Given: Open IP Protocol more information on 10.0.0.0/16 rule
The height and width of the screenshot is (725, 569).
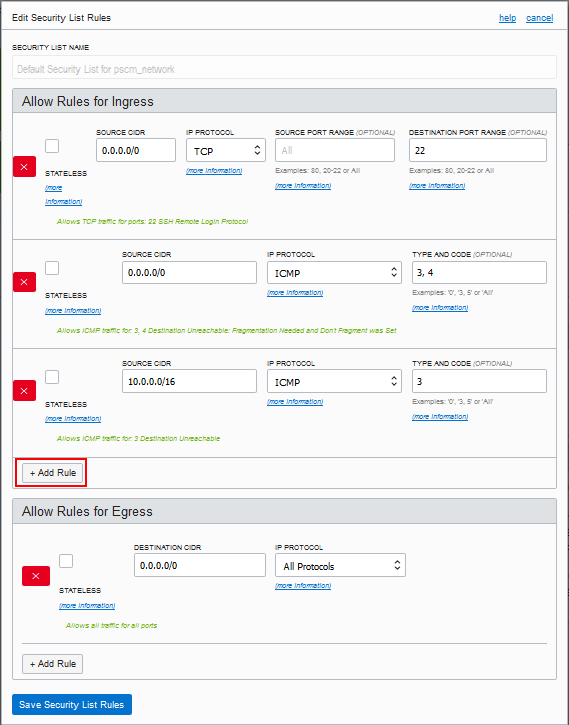Looking at the screenshot, I should tap(295, 401).
